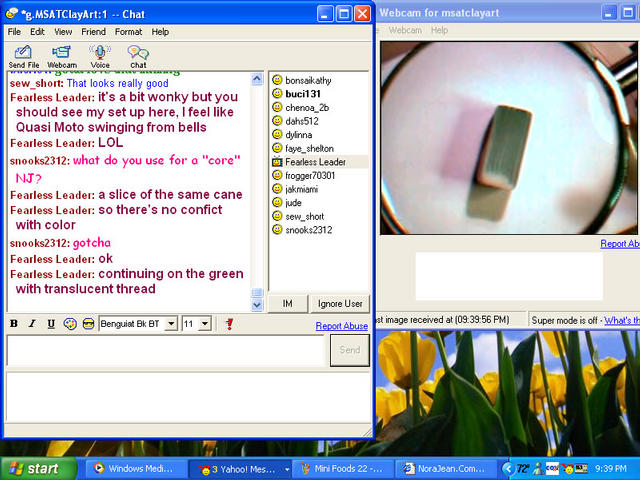Screen dimensions: 640x480
Task: Click the Yahoo Messenger tray icon
Action: [x=567, y=469]
